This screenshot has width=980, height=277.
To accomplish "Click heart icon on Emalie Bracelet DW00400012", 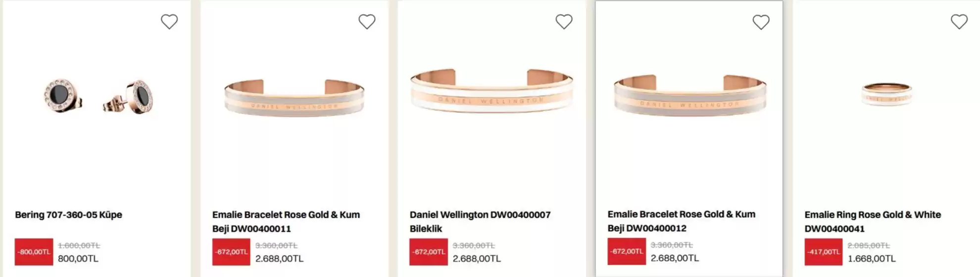I will [761, 22].
